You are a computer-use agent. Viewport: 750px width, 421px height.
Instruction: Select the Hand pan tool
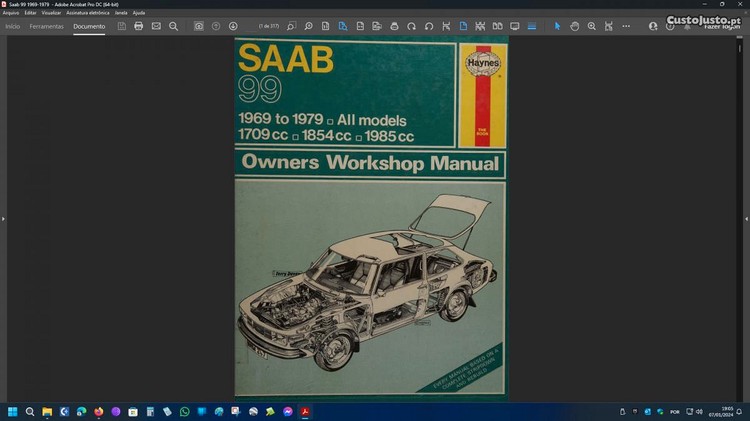pos(575,26)
